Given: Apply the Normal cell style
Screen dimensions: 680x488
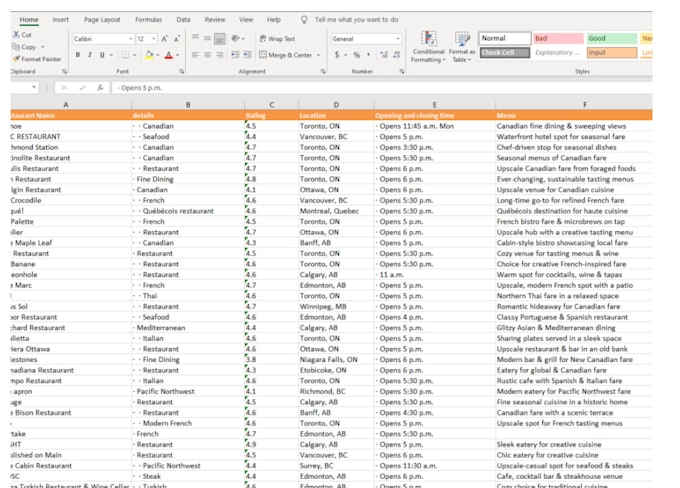Looking at the screenshot, I should [505, 38].
